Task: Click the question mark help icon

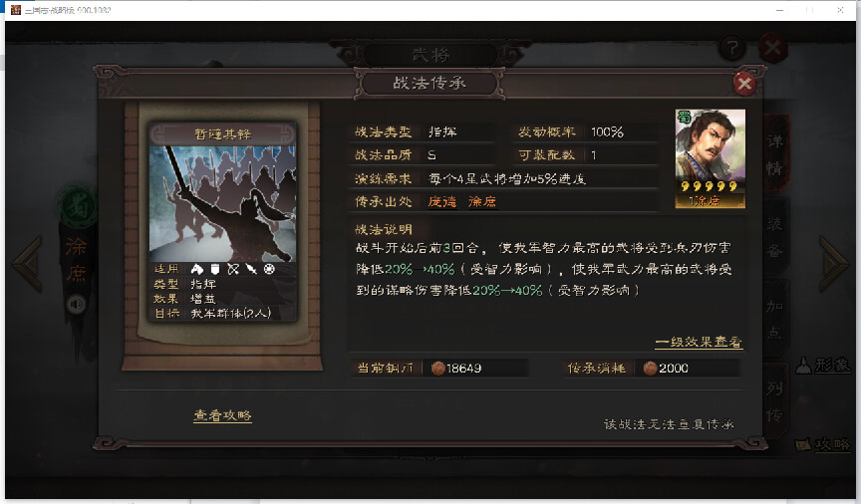Action: tap(732, 49)
